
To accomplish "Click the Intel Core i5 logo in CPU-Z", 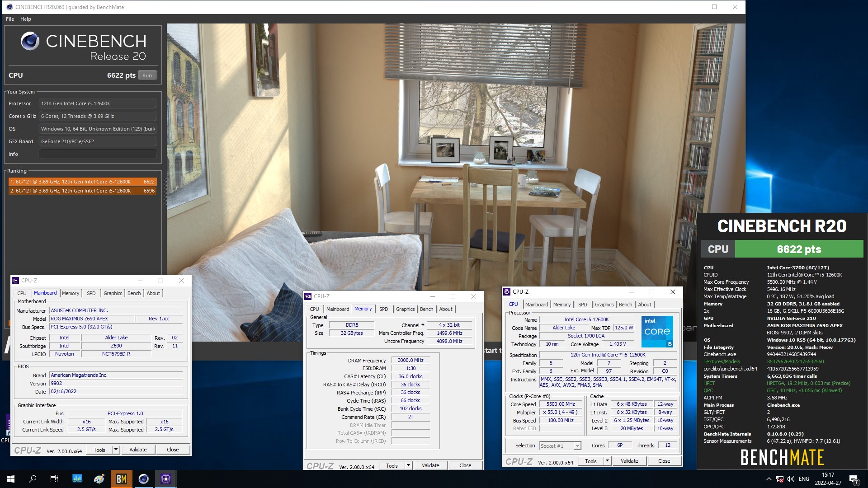I will (657, 332).
